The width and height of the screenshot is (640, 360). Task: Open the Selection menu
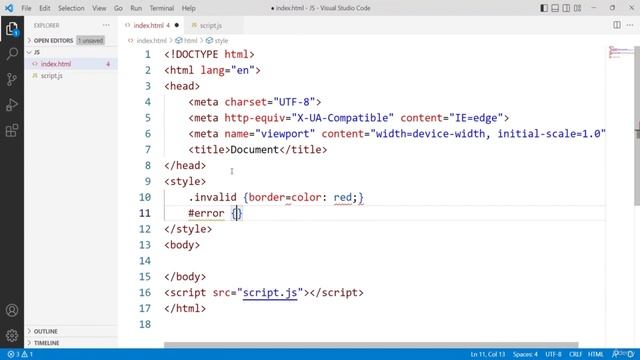click(x=71, y=8)
